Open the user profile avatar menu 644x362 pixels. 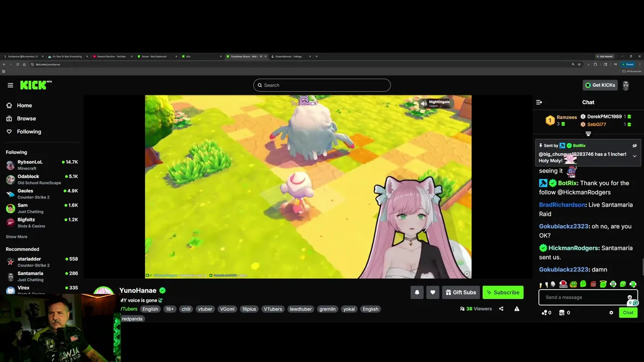point(626,85)
